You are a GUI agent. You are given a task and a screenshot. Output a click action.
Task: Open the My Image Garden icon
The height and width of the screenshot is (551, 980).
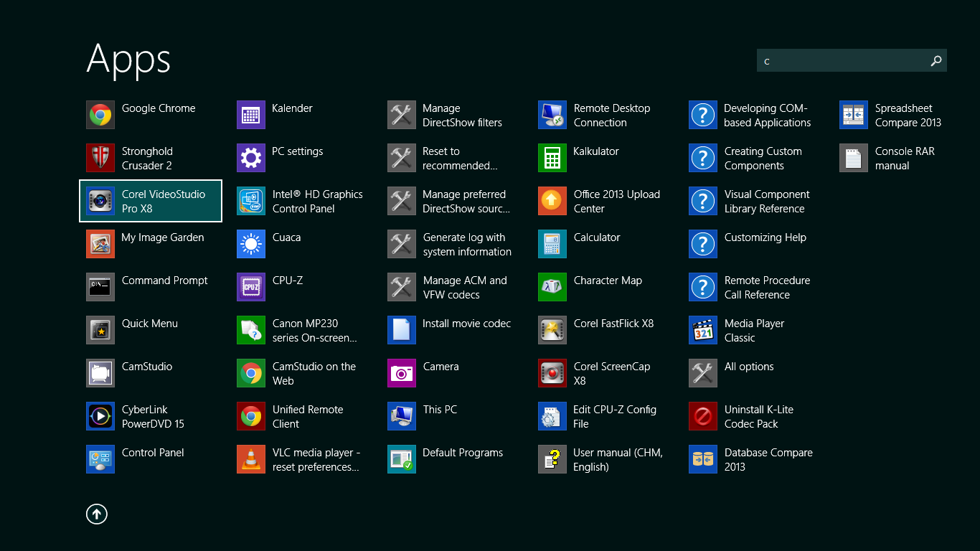click(x=100, y=244)
